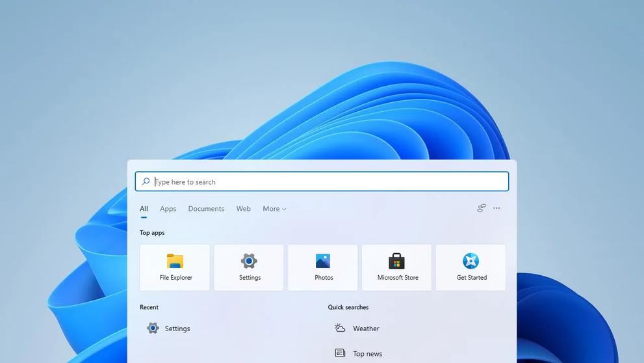Select the All search tab
Viewport: 644px width, 363px height.
pyautogui.click(x=144, y=209)
